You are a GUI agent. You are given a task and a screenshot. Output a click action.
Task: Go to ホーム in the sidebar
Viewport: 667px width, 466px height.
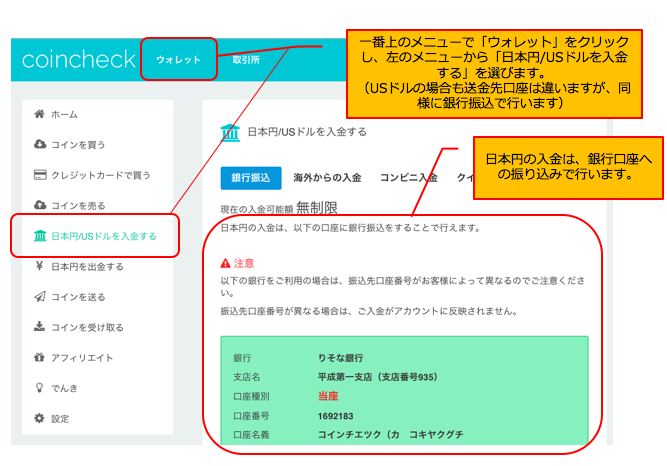(64, 114)
